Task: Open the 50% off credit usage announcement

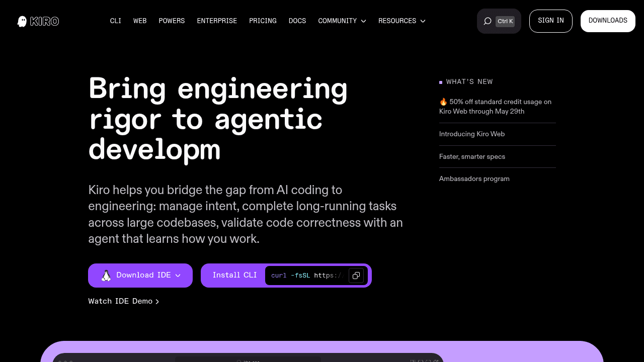Action: click(497, 107)
